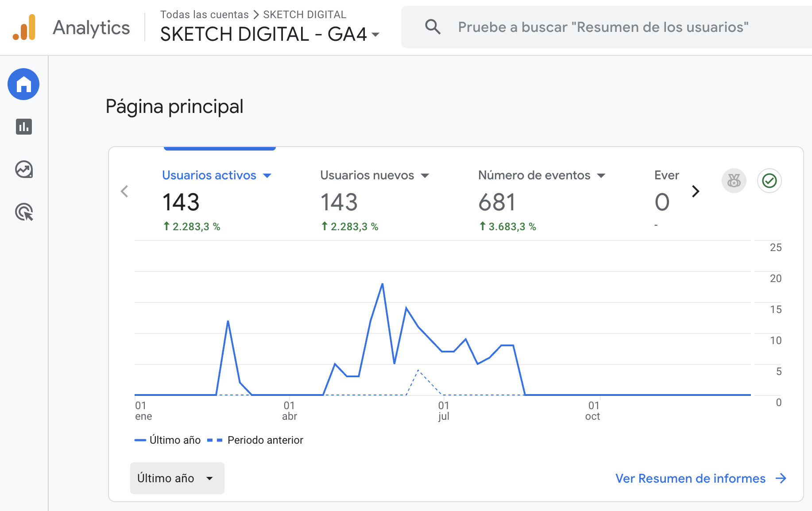Viewport: 812px width, 511px height.
Task: Click the Home icon in sidebar
Action: pos(23,84)
